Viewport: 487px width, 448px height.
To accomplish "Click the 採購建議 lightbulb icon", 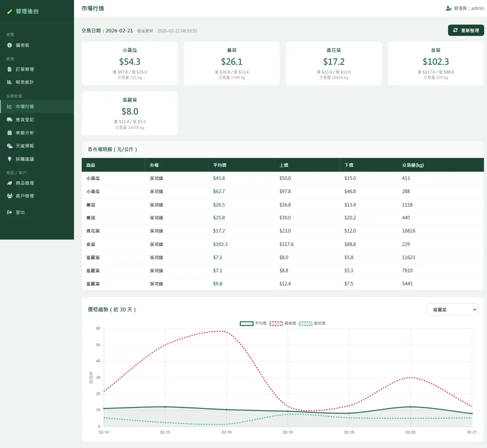I will [10, 159].
